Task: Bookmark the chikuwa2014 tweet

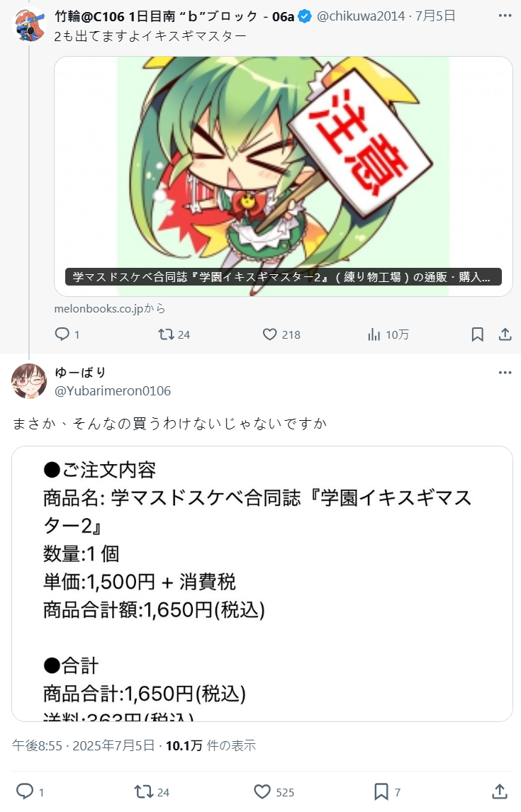Action: click(x=478, y=334)
